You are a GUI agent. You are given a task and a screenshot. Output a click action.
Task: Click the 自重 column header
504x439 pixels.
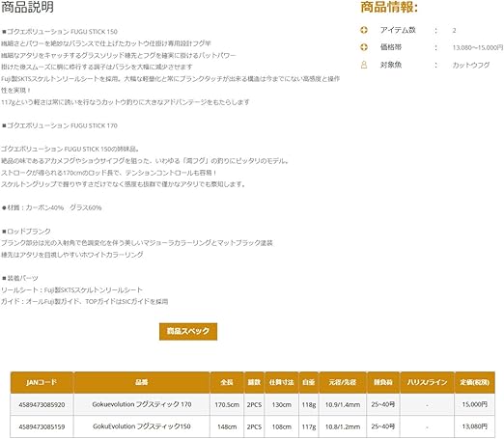[x=309, y=382]
